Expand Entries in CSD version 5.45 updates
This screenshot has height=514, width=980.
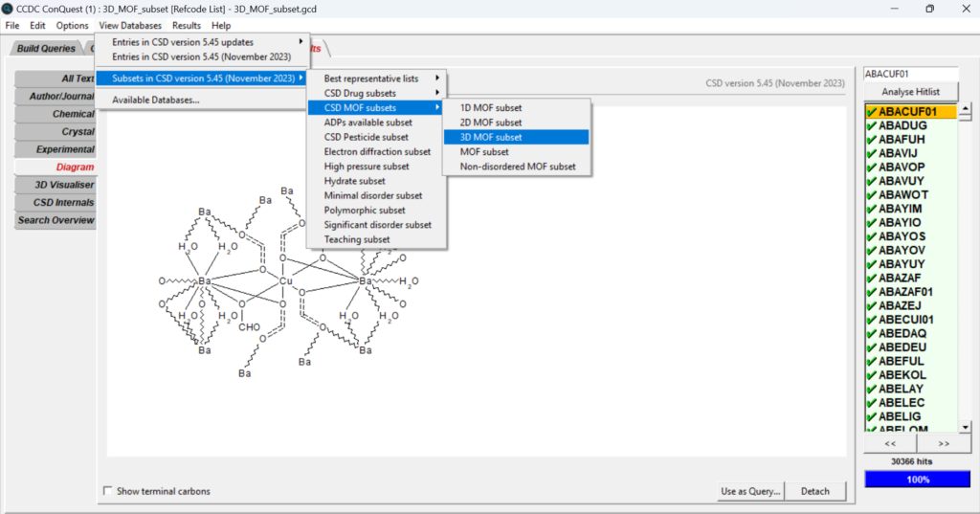pos(205,42)
